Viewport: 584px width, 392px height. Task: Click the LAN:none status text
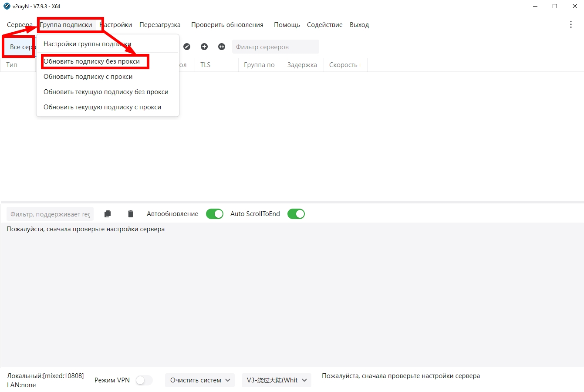point(21,385)
